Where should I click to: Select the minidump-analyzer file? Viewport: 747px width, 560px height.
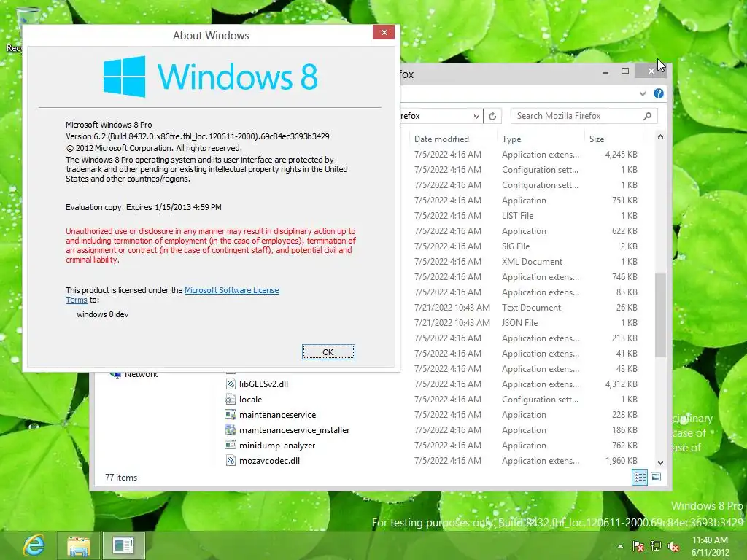(x=277, y=446)
